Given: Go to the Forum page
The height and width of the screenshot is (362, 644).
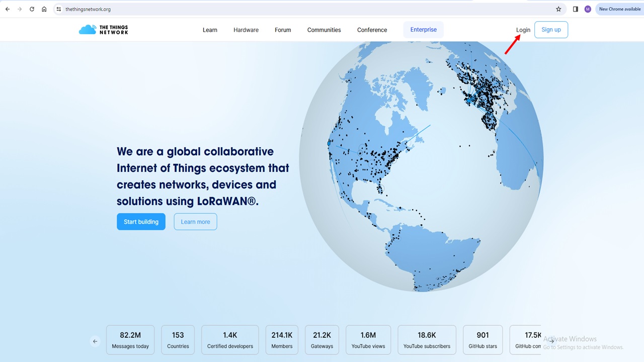Looking at the screenshot, I should 283,30.
